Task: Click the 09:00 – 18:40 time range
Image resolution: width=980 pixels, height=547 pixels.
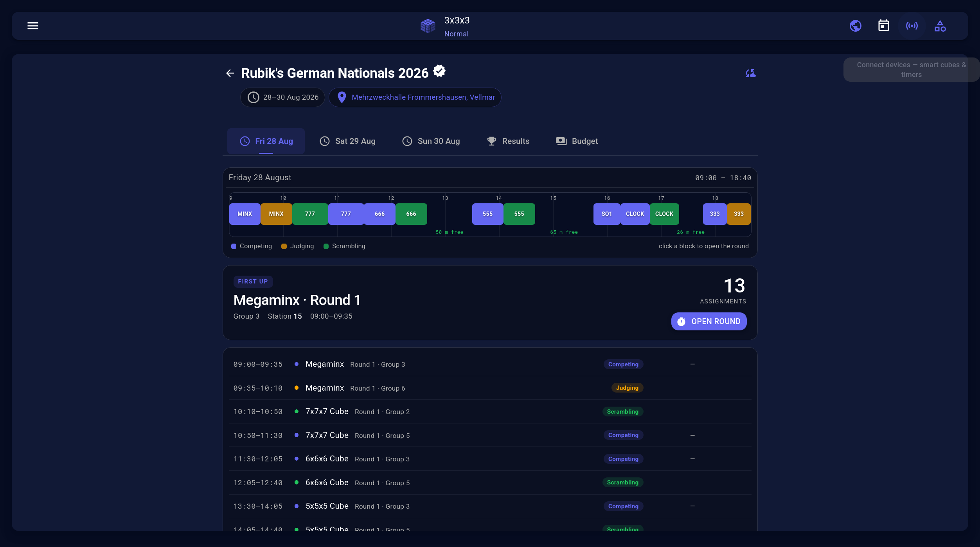Action: pos(723,178)
